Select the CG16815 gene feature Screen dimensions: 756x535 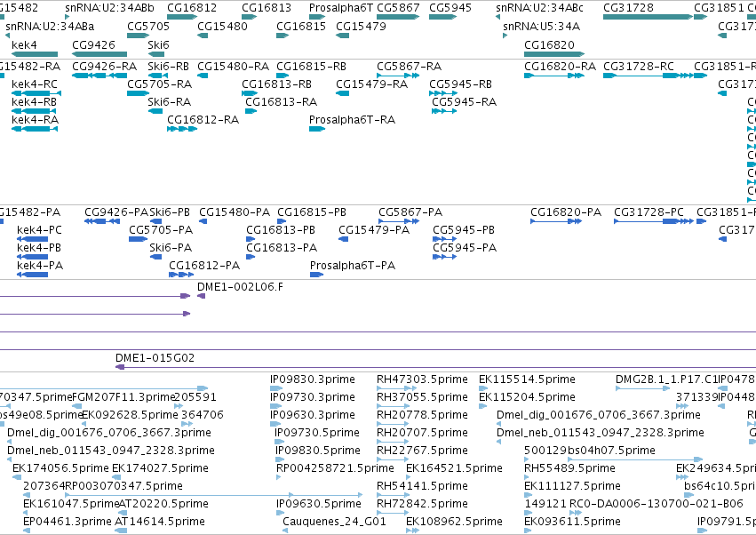click(x=283, y=36)
